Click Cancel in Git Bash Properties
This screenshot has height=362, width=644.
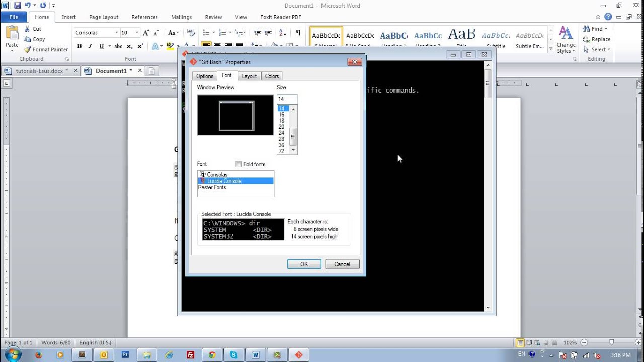tap(342, 264)
